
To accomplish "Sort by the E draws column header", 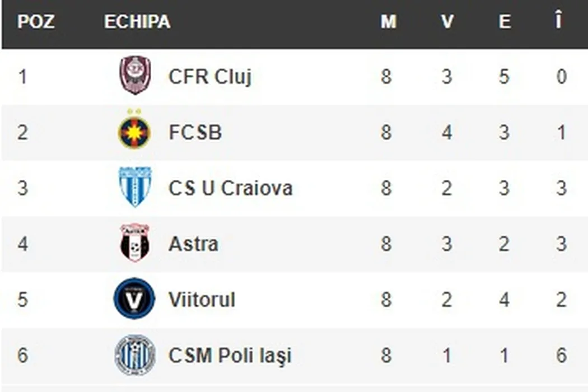I will pos(505,22).
